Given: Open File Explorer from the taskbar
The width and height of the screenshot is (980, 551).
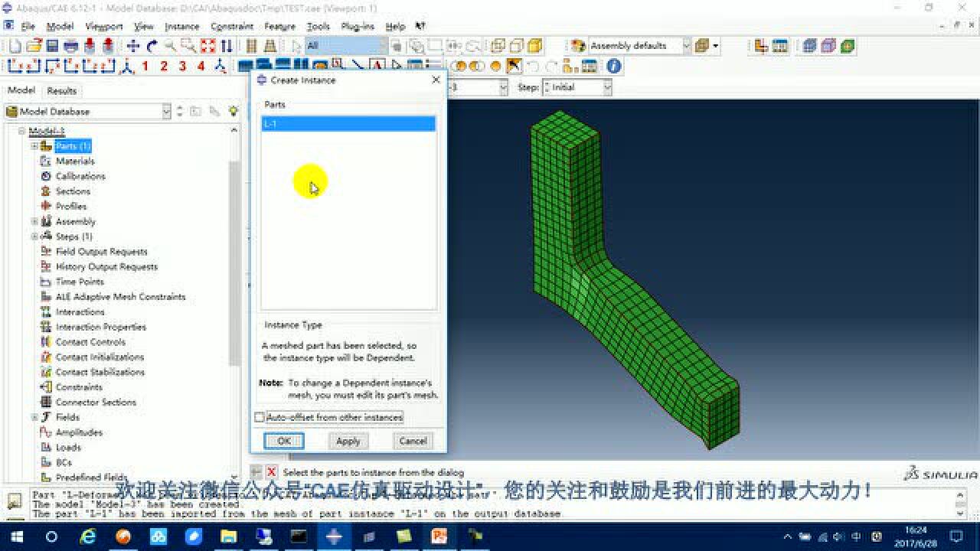Looking at the screenshot, I should pos(228,536).
